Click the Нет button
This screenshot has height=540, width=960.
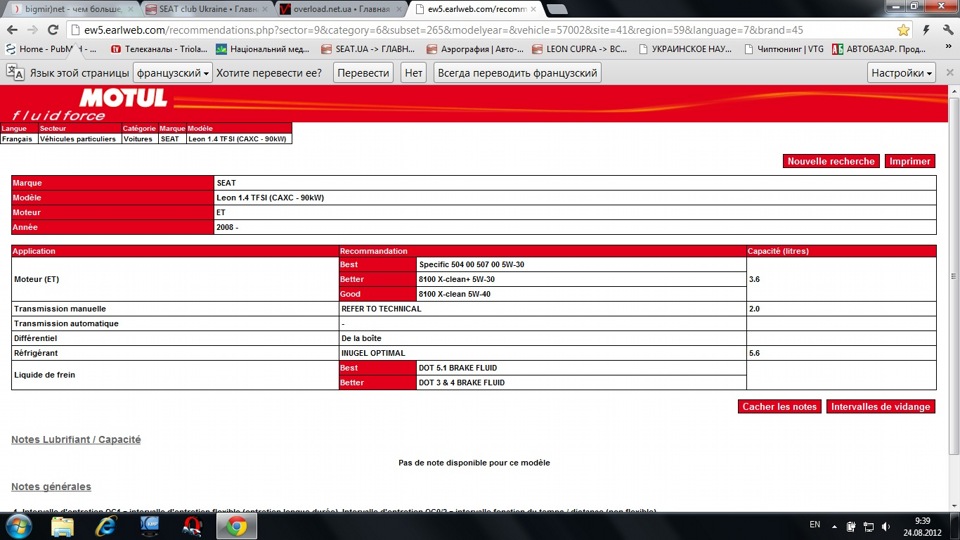[413, 73]
